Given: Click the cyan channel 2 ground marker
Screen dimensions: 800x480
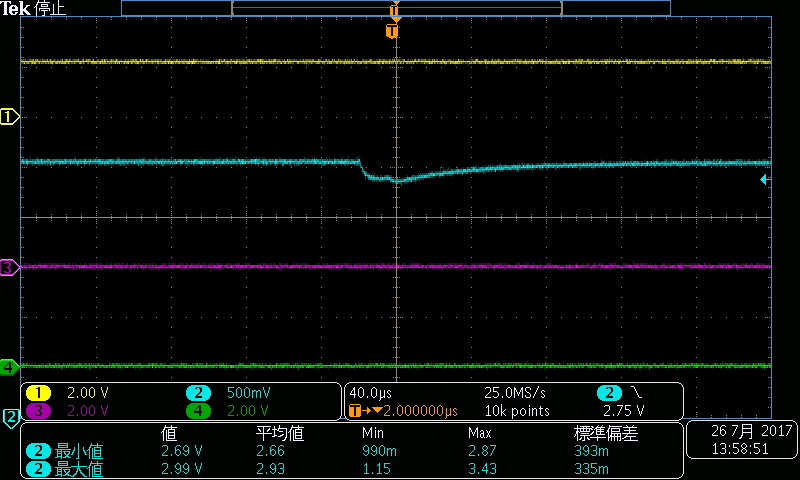Looking at the screenshot, I should tap(11, 418).
